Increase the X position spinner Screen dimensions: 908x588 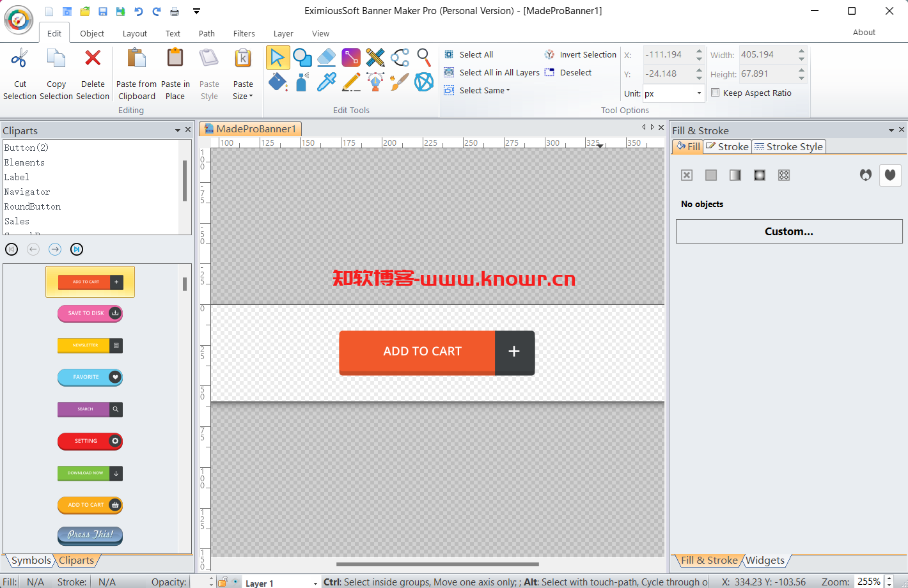pyautogui.click(x=699, y=51)
